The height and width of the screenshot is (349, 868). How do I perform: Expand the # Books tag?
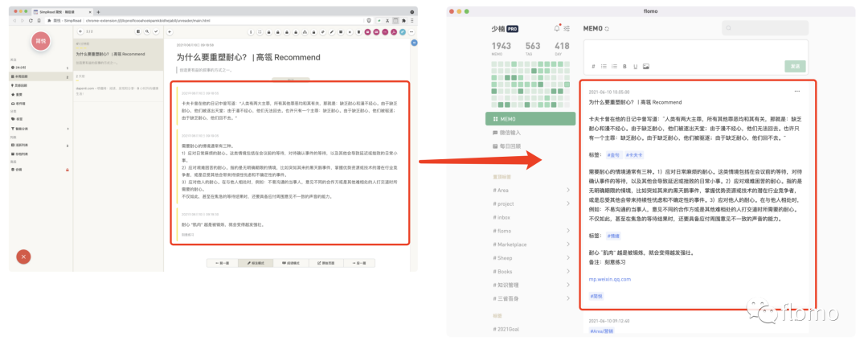point(568,272)
